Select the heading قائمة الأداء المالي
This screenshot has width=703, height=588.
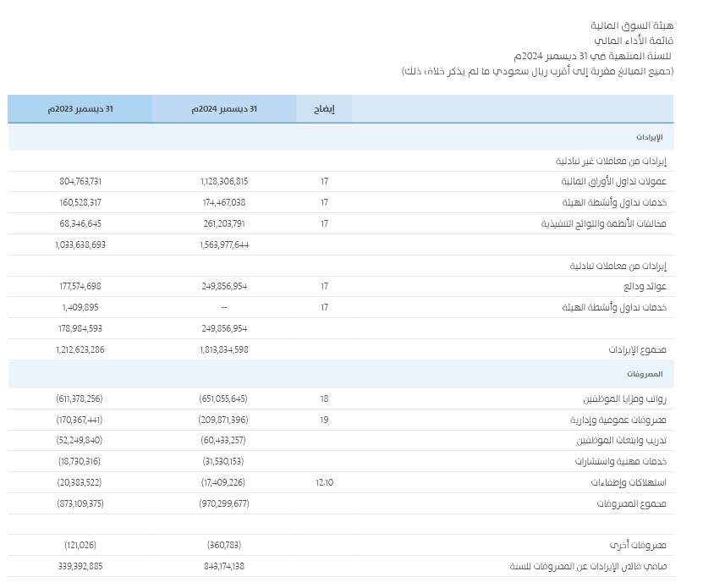pyautogui.click(x=634, y=41)
